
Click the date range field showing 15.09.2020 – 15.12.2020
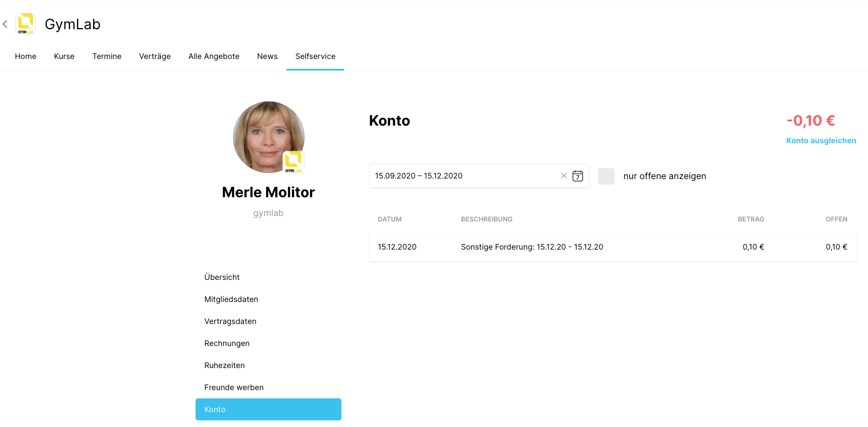[479, 176]
